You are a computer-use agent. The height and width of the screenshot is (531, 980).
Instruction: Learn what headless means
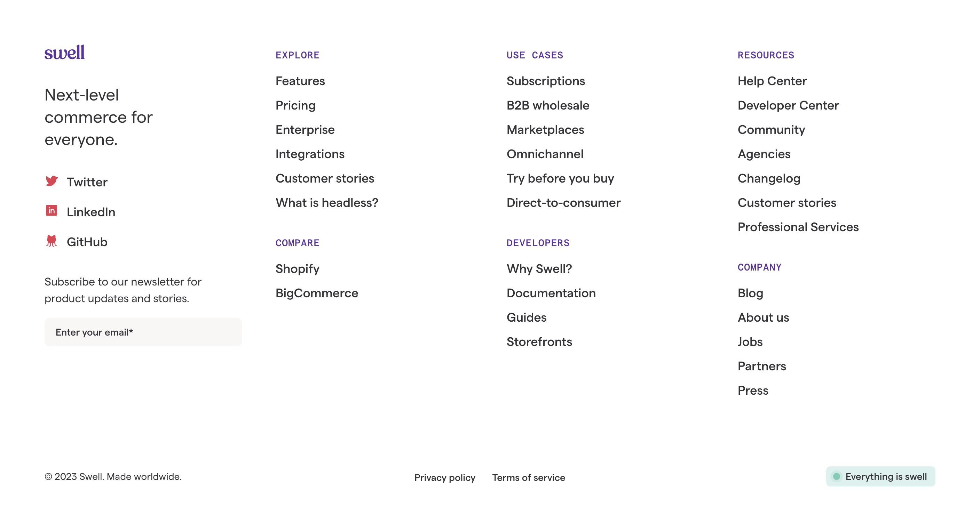[327, 203]
